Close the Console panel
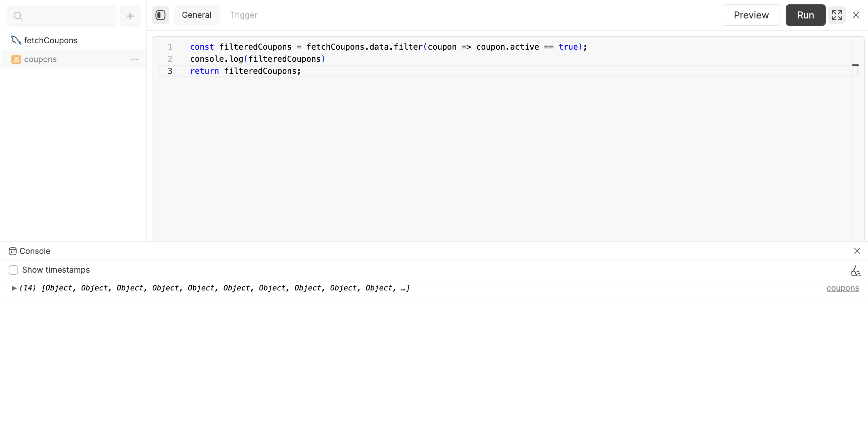 point(857,251)
